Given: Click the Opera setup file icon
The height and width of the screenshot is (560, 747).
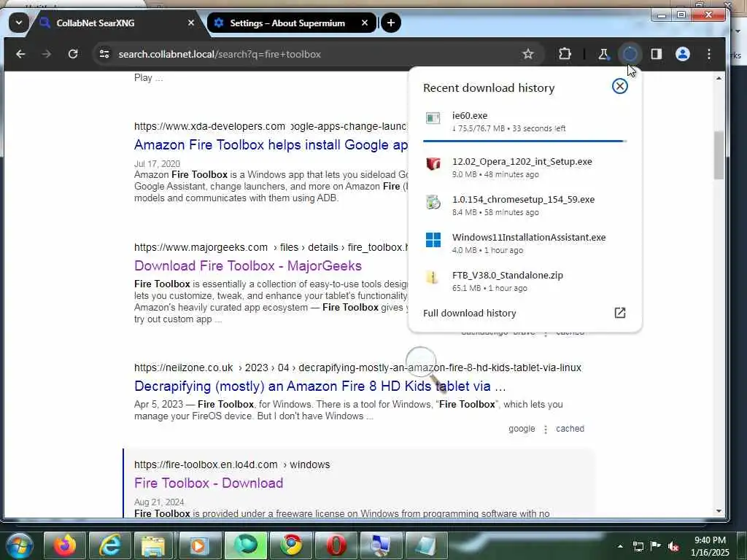Looking at the screenshot, I should click(433, 164).
